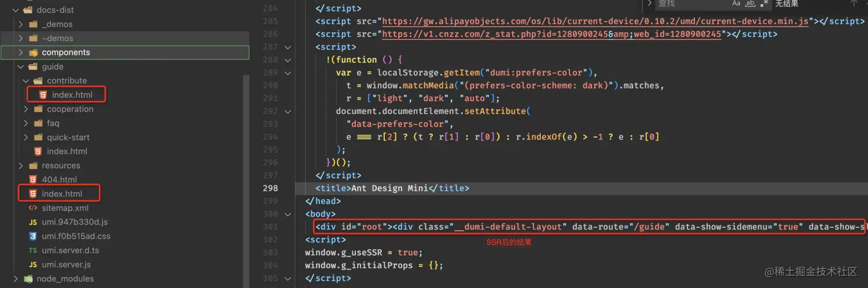Expand the resources folder chevron
The width and height of the screenshot is (868, 288).
(x=21, y=165)
